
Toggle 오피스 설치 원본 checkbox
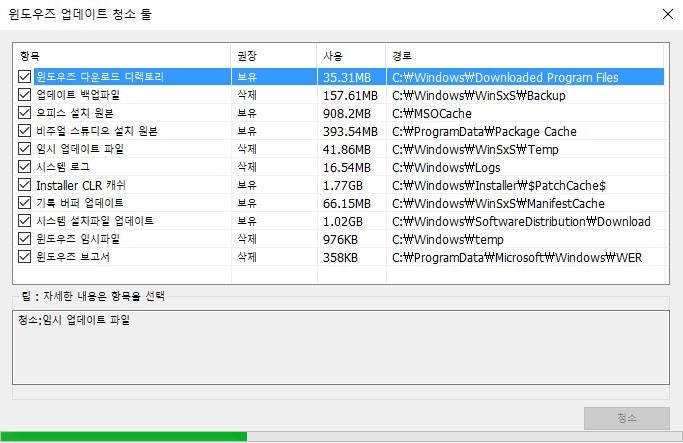coord(24,113)
